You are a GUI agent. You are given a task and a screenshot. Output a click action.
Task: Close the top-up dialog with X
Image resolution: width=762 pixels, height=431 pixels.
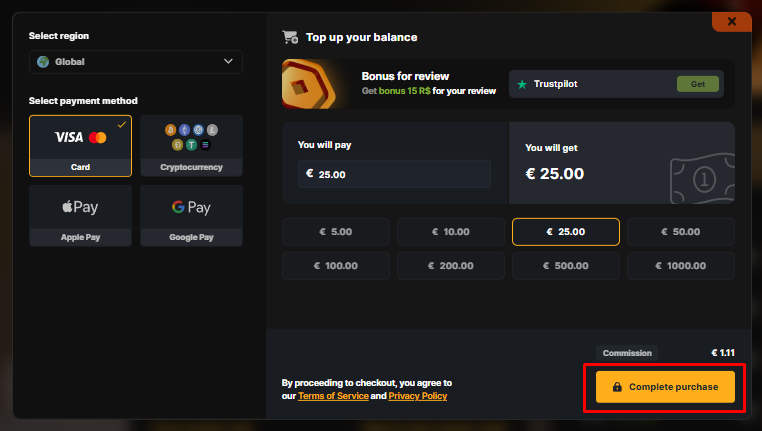731,21
